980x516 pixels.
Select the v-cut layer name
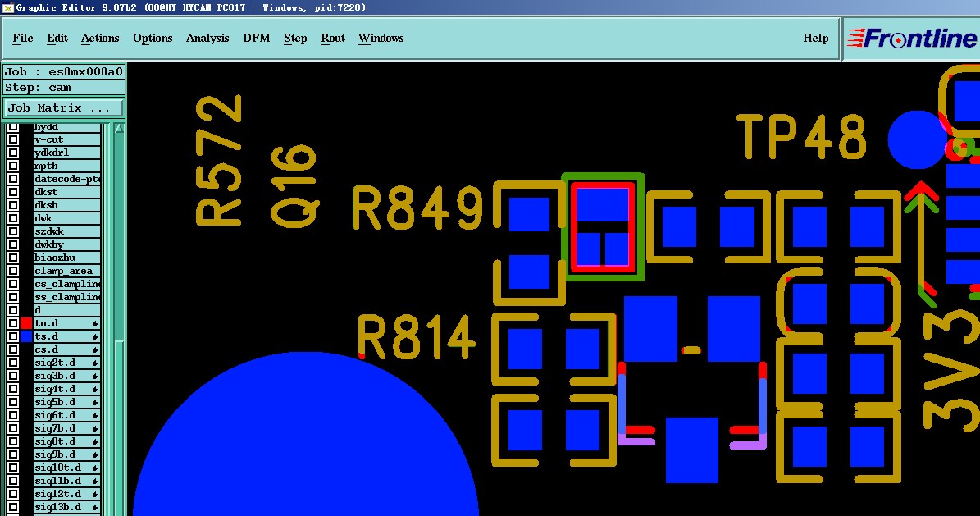[x=67, y=139]
